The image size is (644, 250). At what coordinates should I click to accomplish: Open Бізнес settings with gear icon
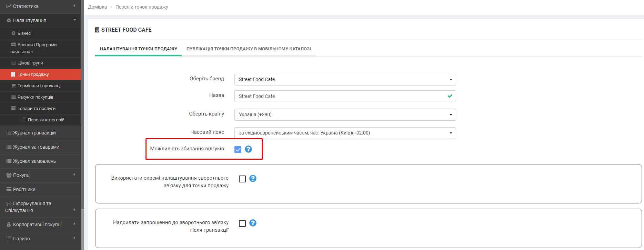point(24,33)
